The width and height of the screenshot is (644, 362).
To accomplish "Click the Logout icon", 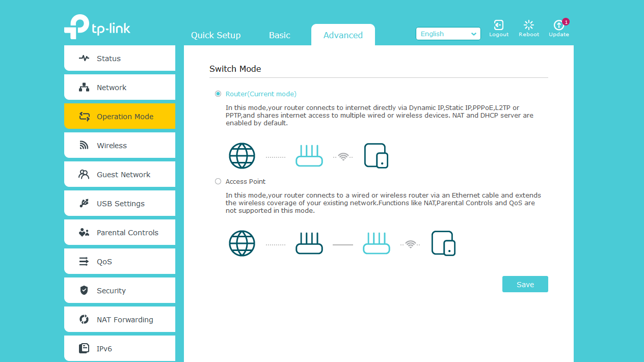I will pos(499,25).
